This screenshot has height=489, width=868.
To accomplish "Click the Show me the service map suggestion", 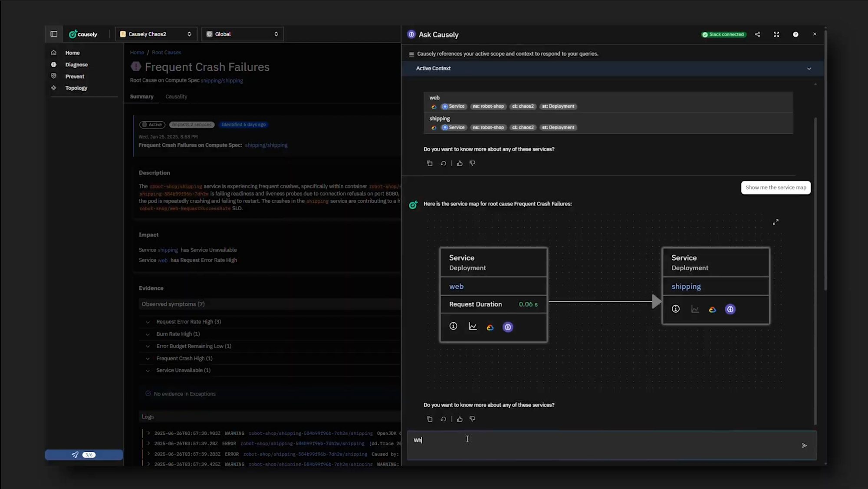I will [x=776, y=187].
